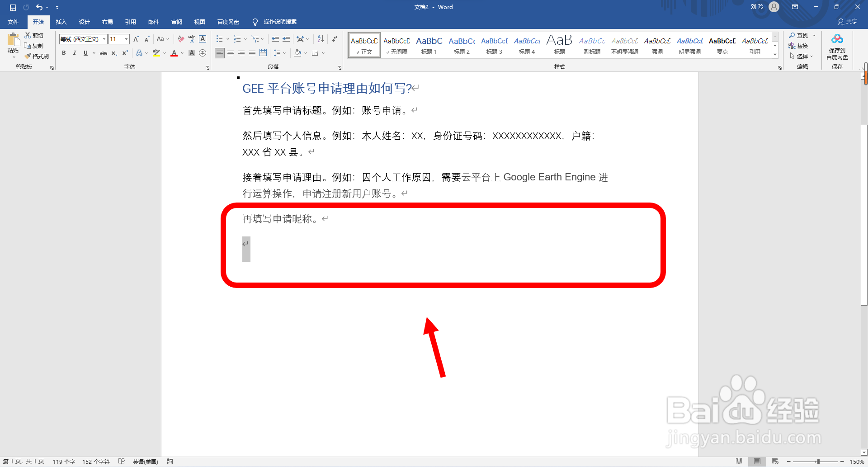Insert enclosed character 字 icon
868x467 pixels.
[203, 53]
